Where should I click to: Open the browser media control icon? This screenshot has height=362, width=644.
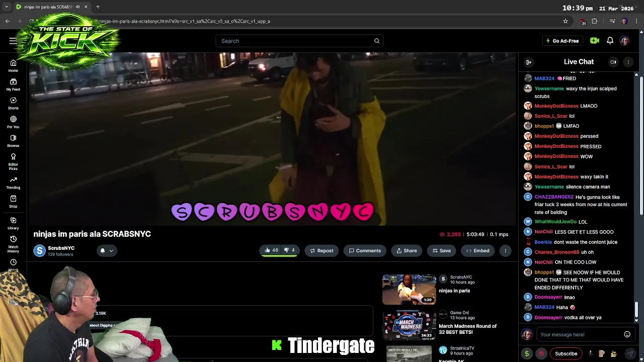[612, 21]
